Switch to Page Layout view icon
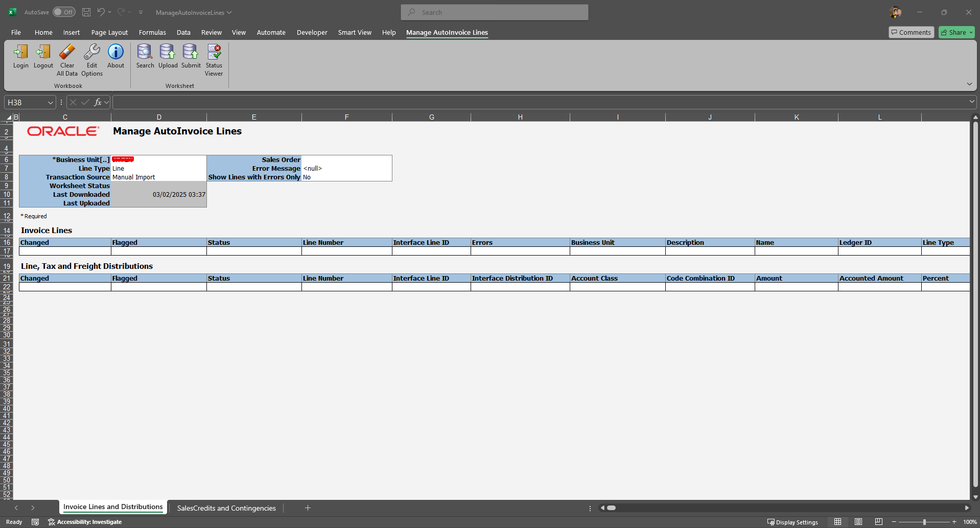980x528 pixels. (858, 522)
